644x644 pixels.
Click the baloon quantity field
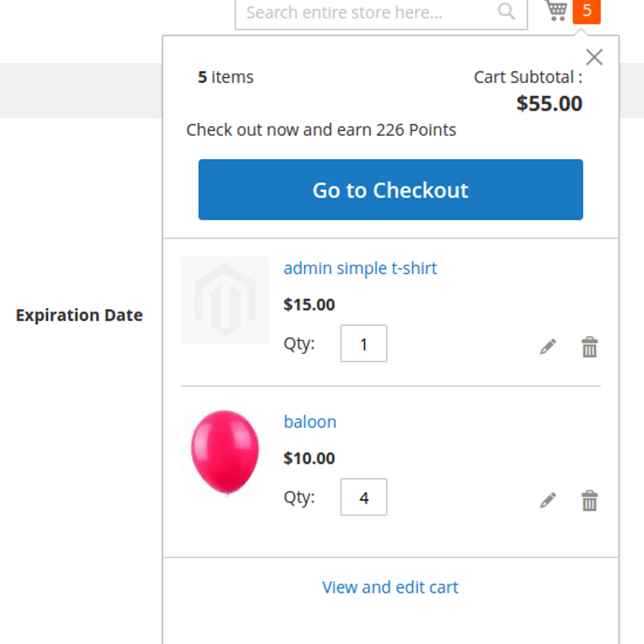click(x=363, y=497)
